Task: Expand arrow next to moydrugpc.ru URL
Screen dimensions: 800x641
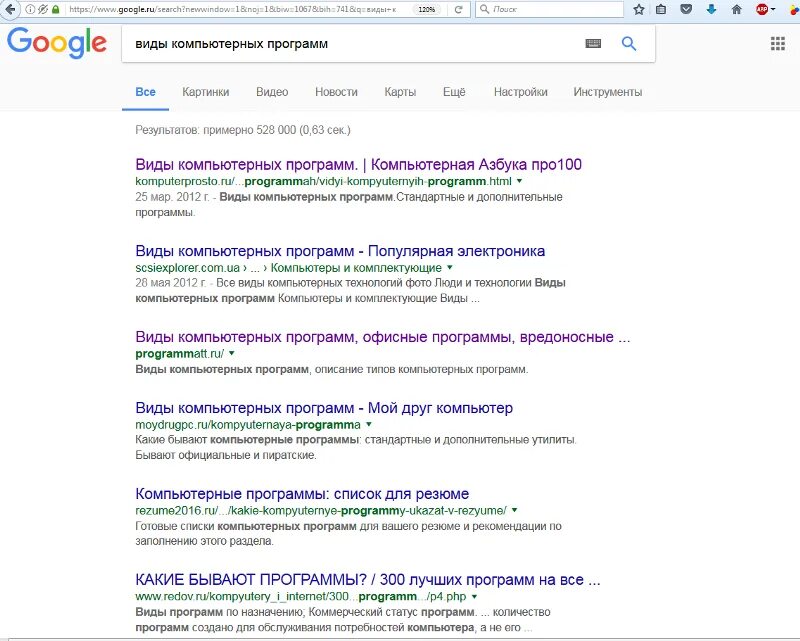Action: tap(369, 425)
